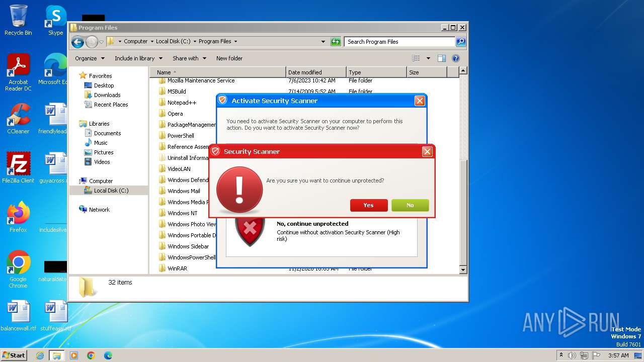
Task: Select the Opera folder
Action: [175, 114]
